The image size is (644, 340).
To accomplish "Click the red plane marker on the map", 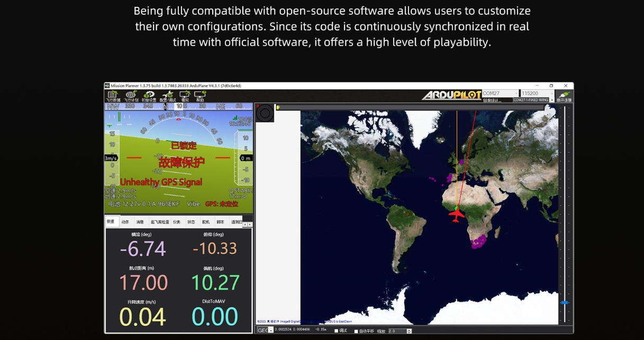I will [x=457, y=214].
